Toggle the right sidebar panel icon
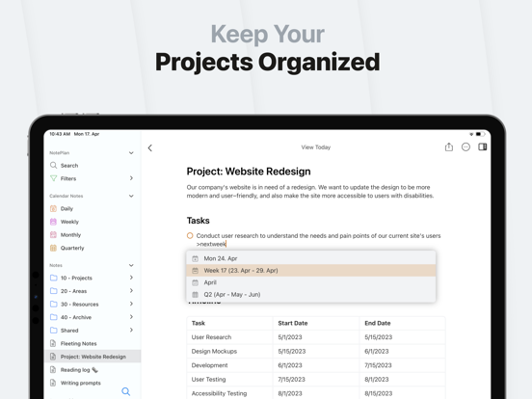 (483, 146)
